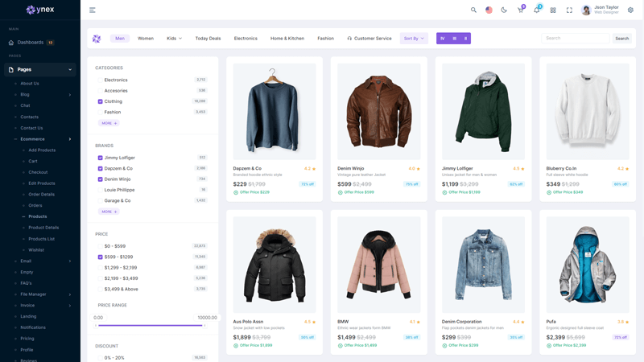This screenshot has height=362, width=644.
Task: Select the $0 - $599 price checkbox
Action: 100,246
